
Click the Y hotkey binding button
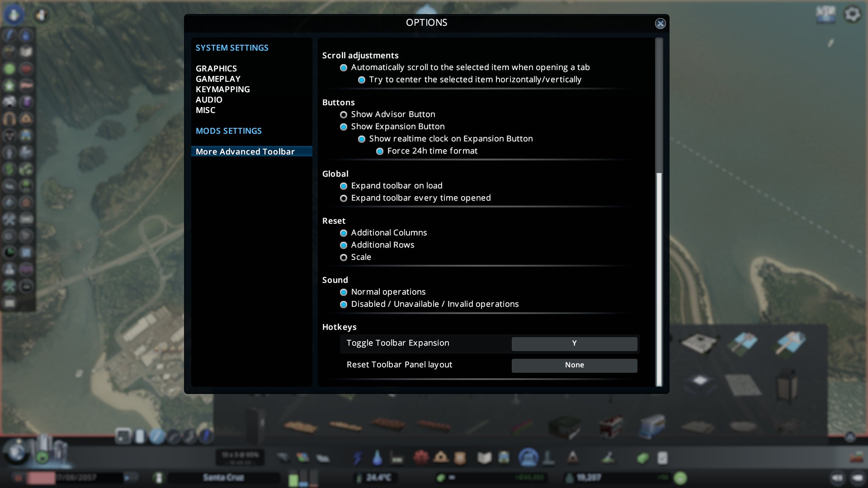[x=574, y=343]
